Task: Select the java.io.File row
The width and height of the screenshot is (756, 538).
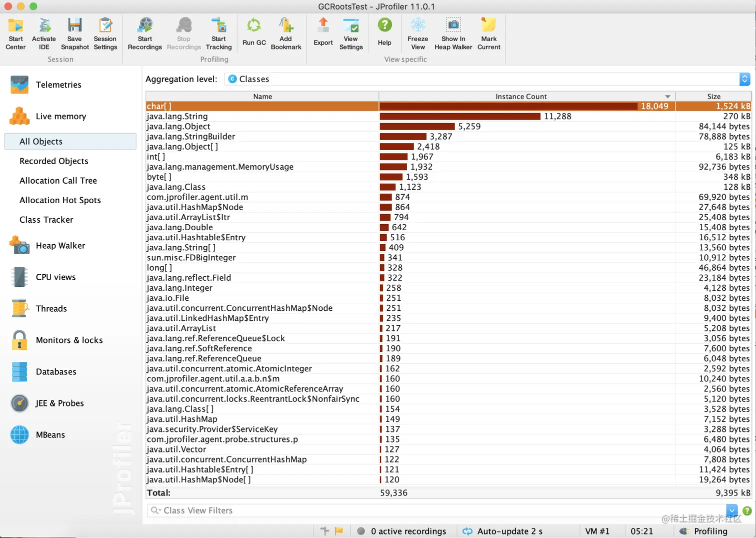Action: 448,298
